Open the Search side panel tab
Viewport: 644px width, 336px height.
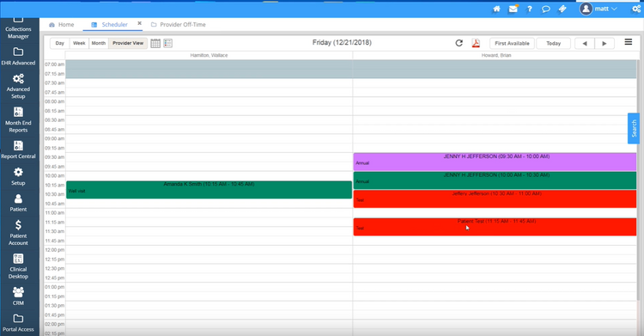[634, 128]
